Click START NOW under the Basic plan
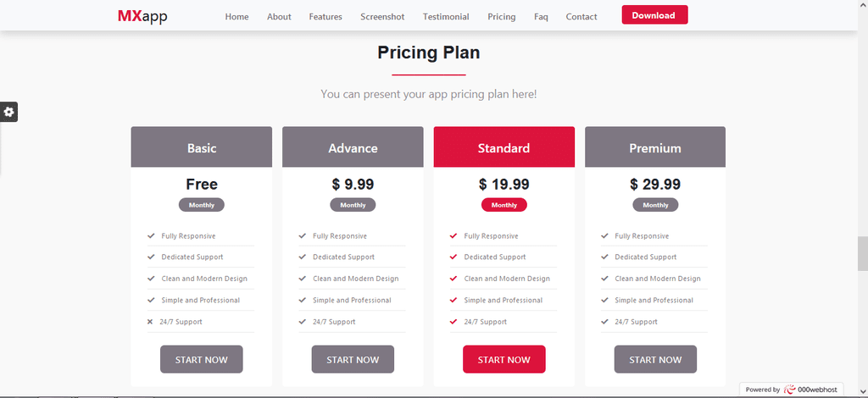The width and height of the screenshot is (868, 398). 202,359
